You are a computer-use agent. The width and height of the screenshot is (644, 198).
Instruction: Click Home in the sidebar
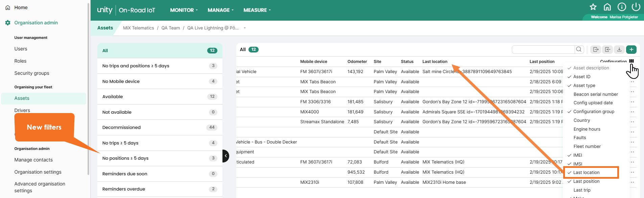coord(21,7)
